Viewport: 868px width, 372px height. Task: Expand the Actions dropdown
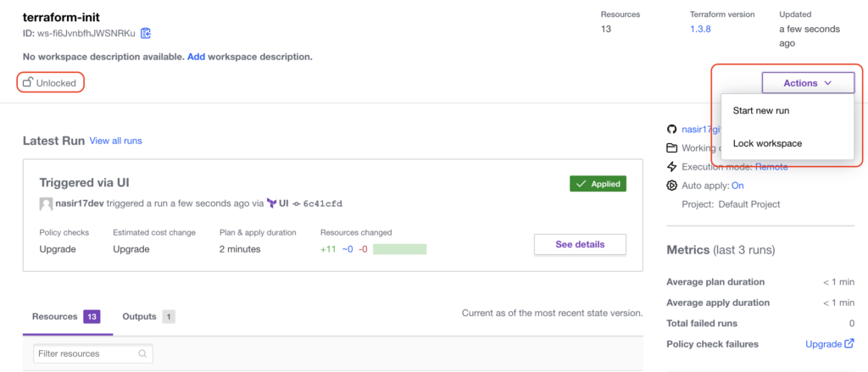click(x=808, y=83)
